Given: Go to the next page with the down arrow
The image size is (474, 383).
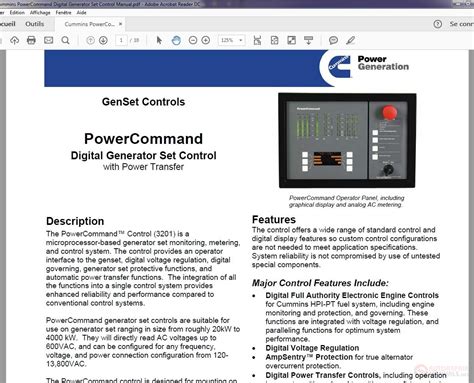Looking at the screenshot, I should pos(103,40).
